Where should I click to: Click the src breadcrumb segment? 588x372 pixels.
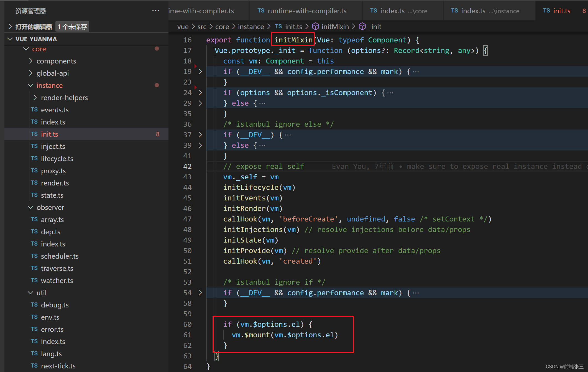(x=202, y=27)
